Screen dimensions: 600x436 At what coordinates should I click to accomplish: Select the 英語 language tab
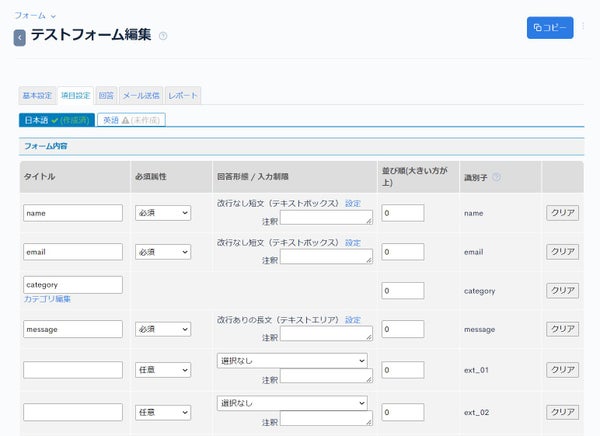pyautogui.click(x=131, y=120)
